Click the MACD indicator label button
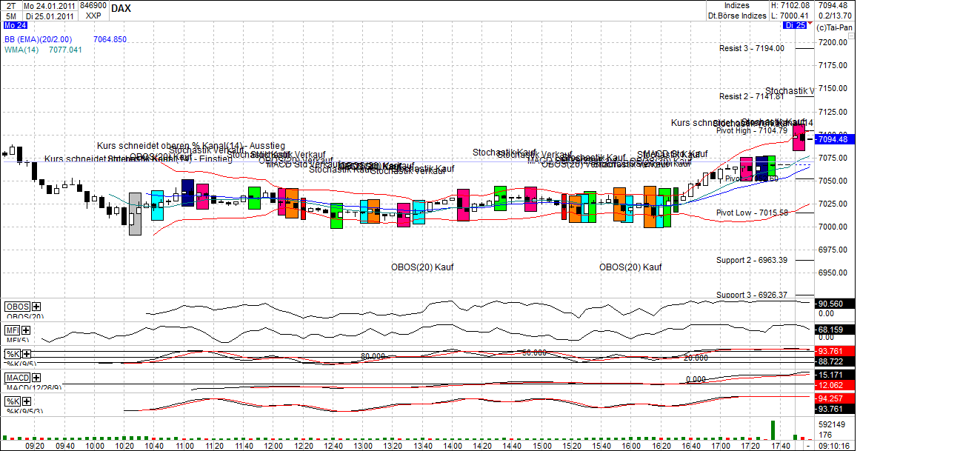 (x=17, y=378)
